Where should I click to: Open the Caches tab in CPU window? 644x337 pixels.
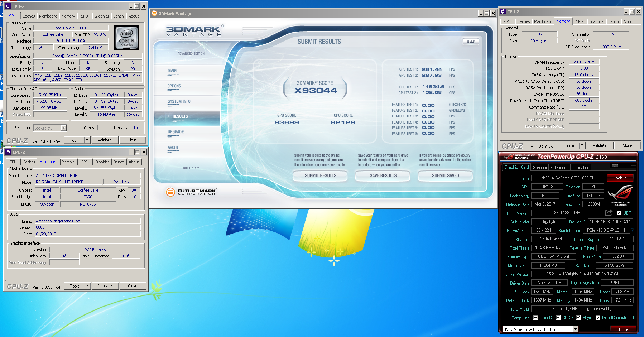tap(29, 16)
